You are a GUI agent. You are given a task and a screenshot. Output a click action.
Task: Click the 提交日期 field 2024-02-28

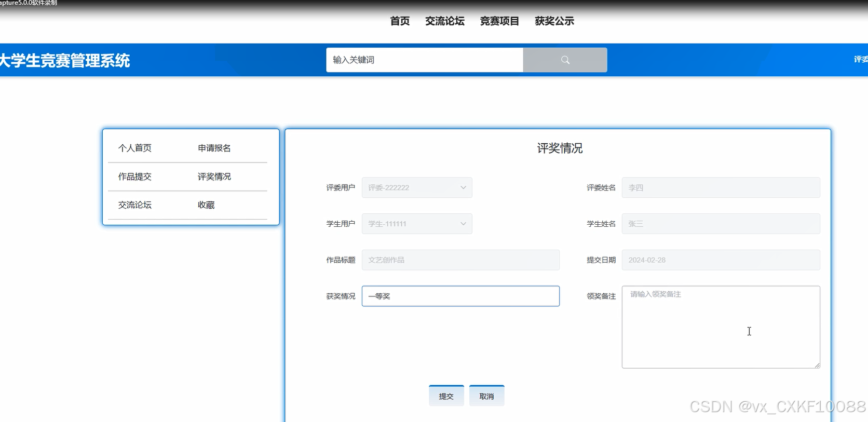(721, 260)
